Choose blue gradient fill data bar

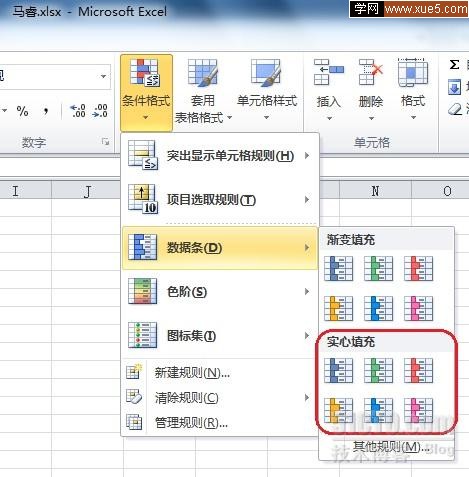pyautogui.click(x=338, y=269)
